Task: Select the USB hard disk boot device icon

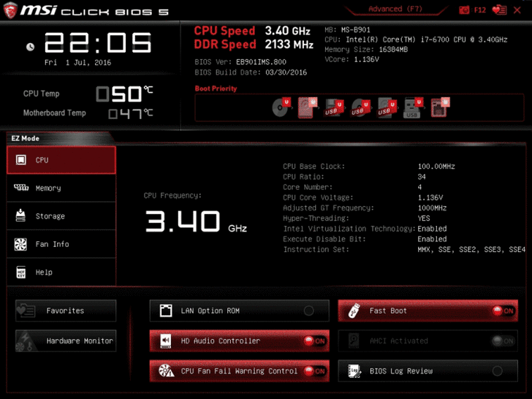Action: coord(387,108)
